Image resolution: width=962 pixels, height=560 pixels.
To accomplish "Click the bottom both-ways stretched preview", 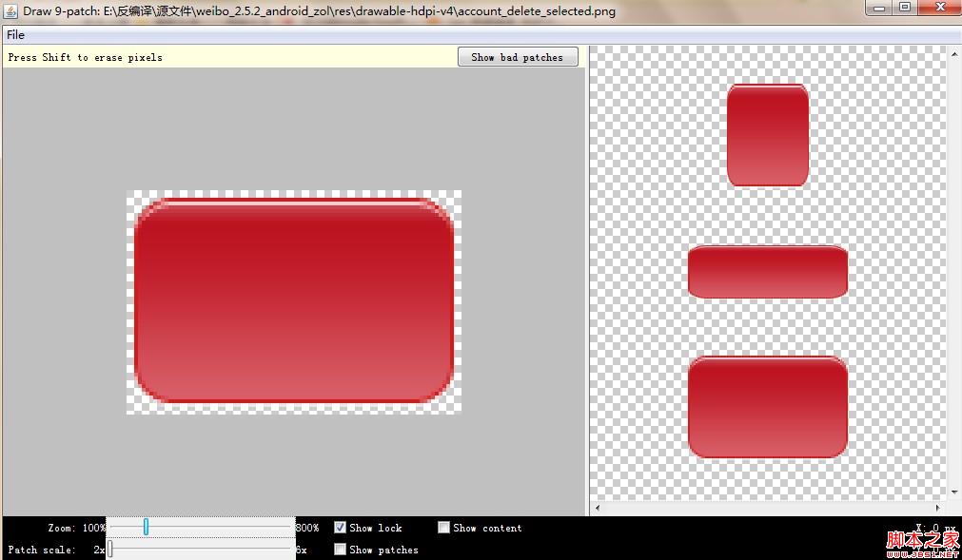I will click(767, 407).
